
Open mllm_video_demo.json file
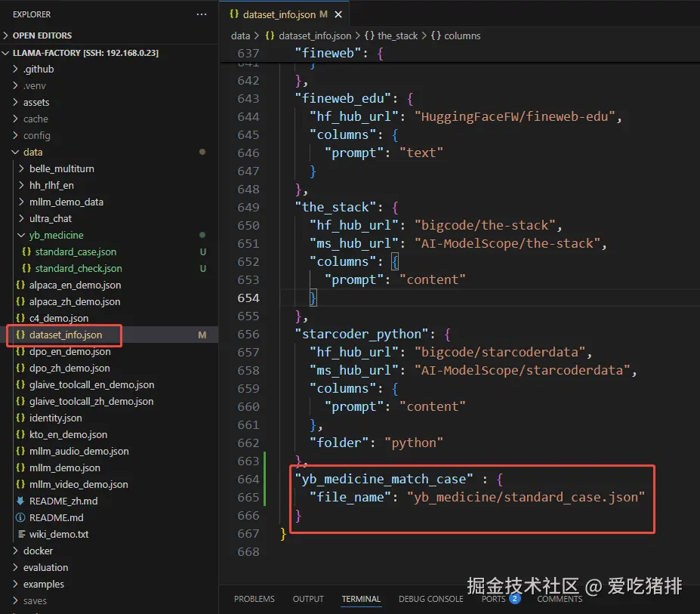[x=78, y=484]
